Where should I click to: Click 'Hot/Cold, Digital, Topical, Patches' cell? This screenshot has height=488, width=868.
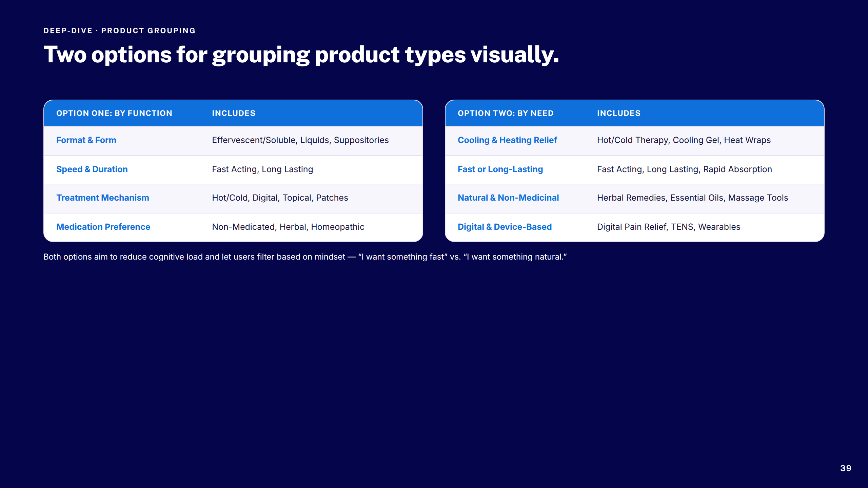(280, 198)
